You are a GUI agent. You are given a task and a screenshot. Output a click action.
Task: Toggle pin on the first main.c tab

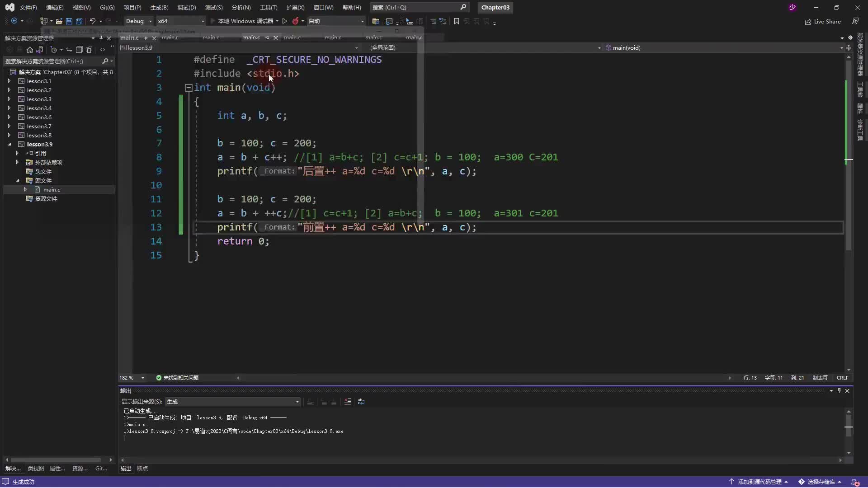click(x=146, y=38)
